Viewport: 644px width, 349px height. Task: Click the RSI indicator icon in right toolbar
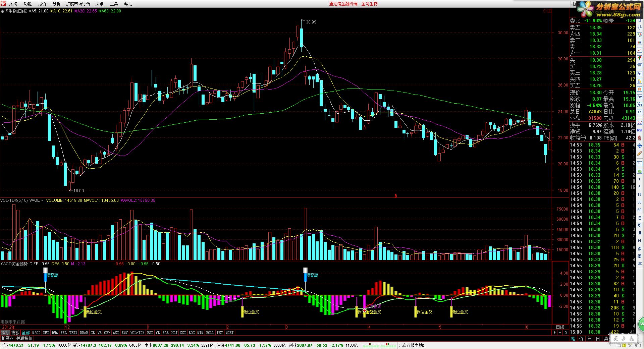pyautogui.click(x=640, y=130)
